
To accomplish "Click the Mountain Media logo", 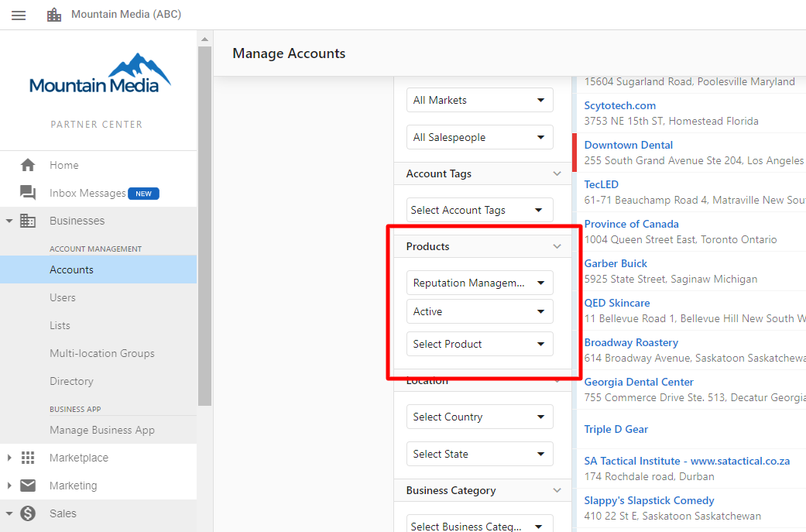I will 100,74.
